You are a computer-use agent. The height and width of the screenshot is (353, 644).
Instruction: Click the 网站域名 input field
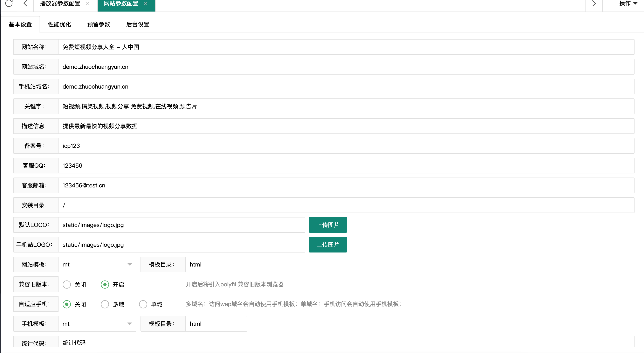point(346,67)
